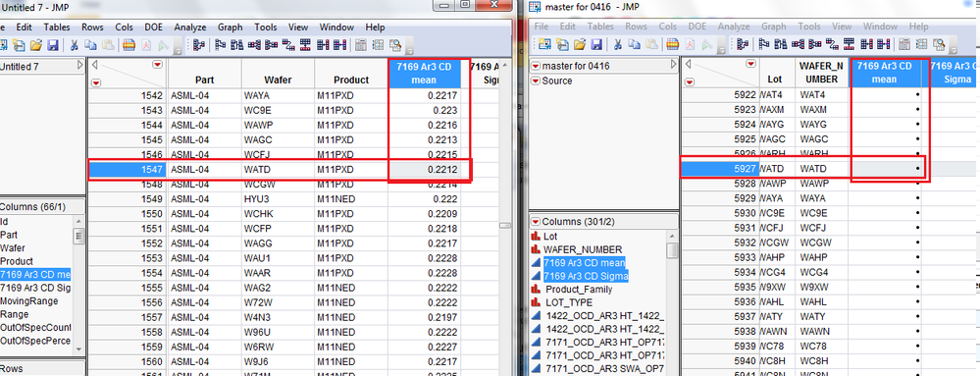Collapse panels via triangle beside 'master for 0416'
The width and height of the screenshot is (980, 376).
(673, 65)
